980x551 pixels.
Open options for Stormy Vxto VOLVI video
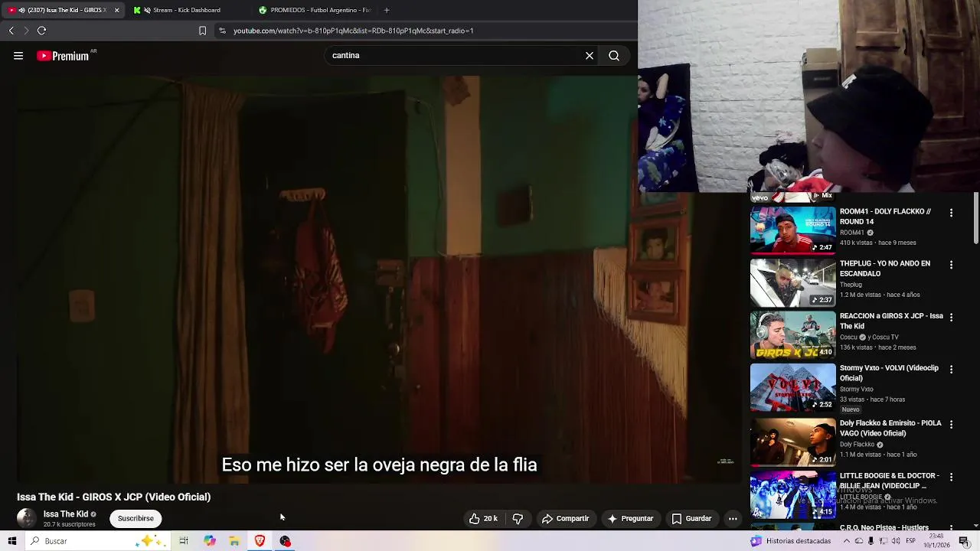tap(951, 369)
